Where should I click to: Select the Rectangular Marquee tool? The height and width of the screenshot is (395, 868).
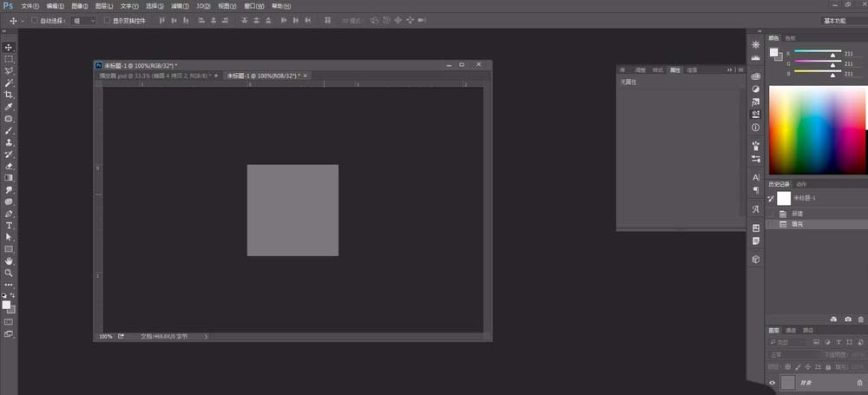point(9,59)
